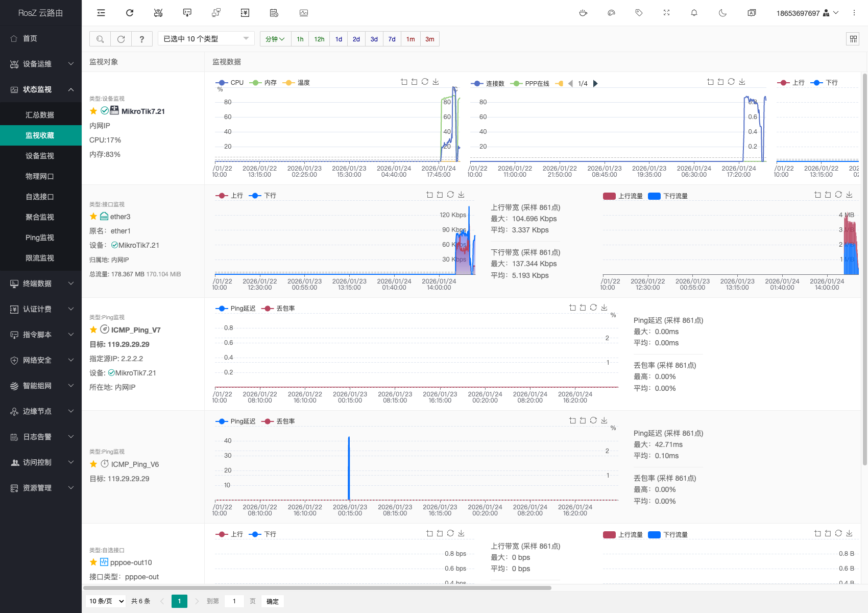868x613 pixels.
Task: Open the notifications bell
Action: [694, 13]
